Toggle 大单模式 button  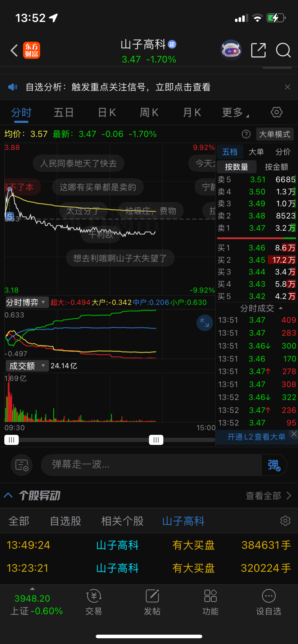[275, 134]
